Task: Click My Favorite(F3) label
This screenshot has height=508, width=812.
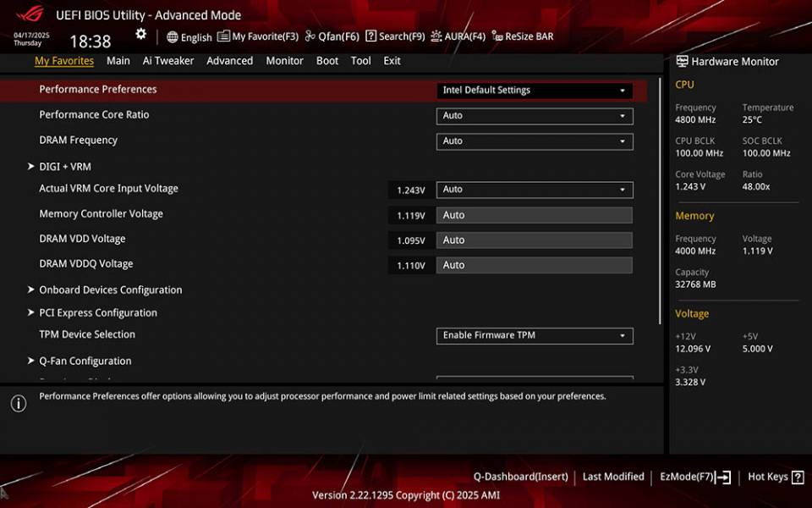Action: pos(265,36)
